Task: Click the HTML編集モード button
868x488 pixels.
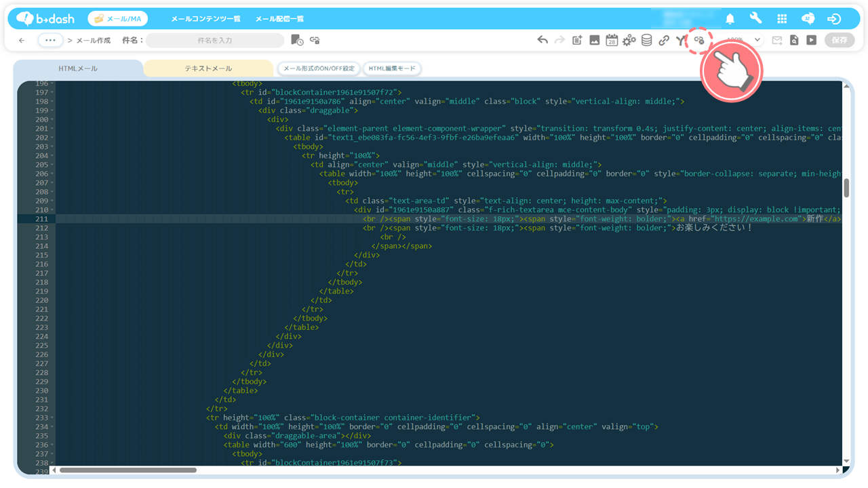Action: point(392,68)
